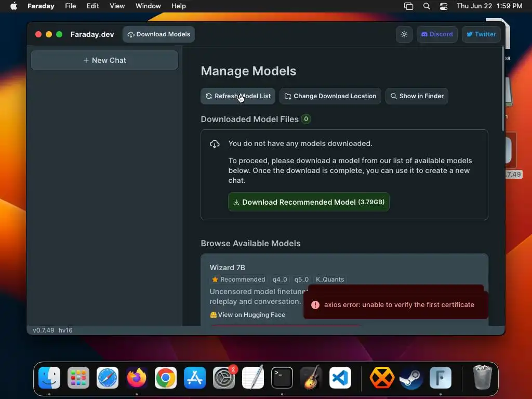Toggle light/dark theme sun icon
532x399 pixels.
pyautogui.click(x=404, y=34)
